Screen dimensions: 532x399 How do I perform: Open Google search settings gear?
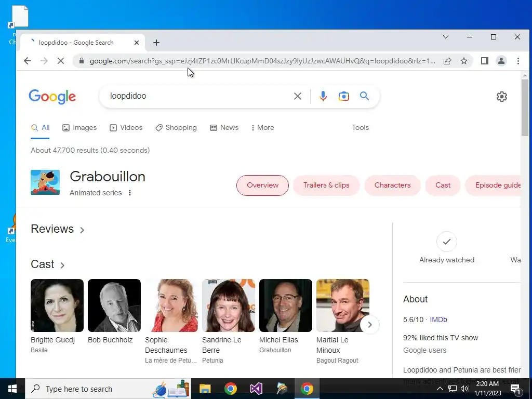[x=501, y=97]
